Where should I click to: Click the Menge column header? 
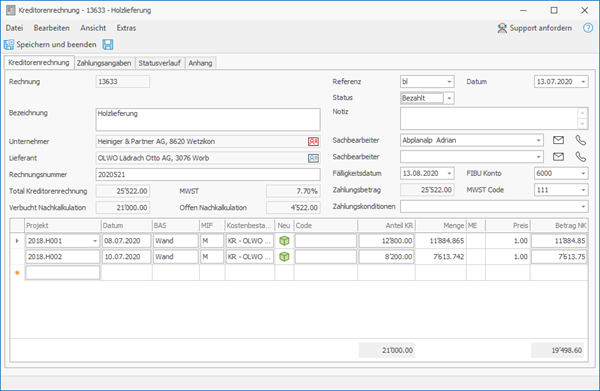point(441,226)
